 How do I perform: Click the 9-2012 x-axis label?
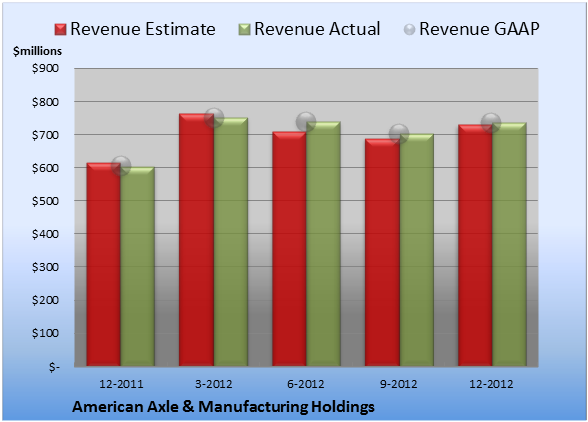399,384
